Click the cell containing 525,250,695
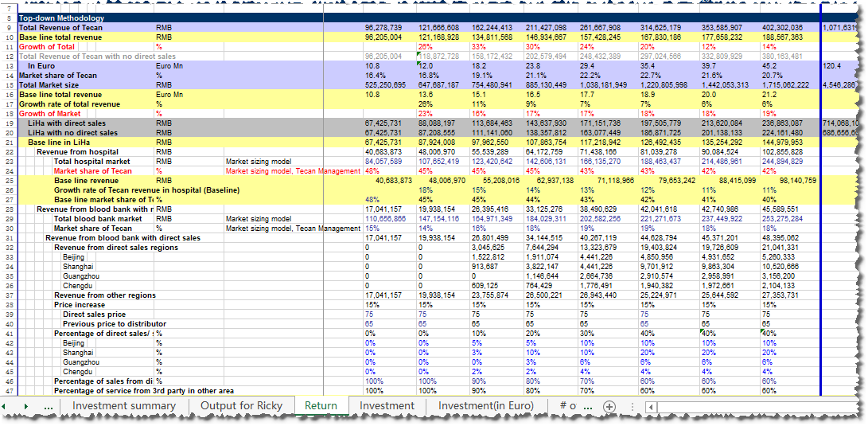Viewport: 868px width, 426px height. pyautogui.click(x=385, y=85)
